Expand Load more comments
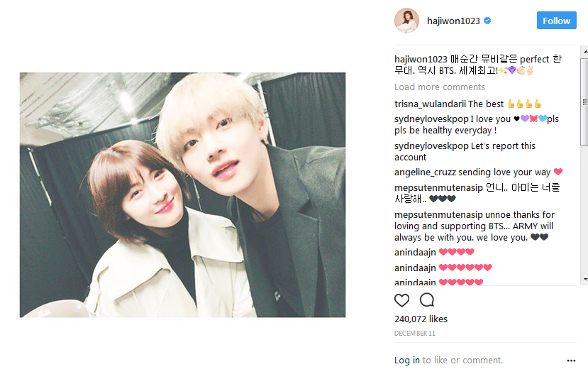The height and width of the screenshot is (374, 588). (x=440, y=87)
